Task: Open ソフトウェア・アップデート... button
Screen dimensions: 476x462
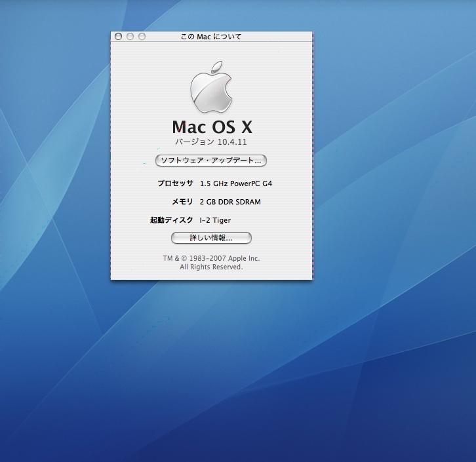Action: coord(211,160)
